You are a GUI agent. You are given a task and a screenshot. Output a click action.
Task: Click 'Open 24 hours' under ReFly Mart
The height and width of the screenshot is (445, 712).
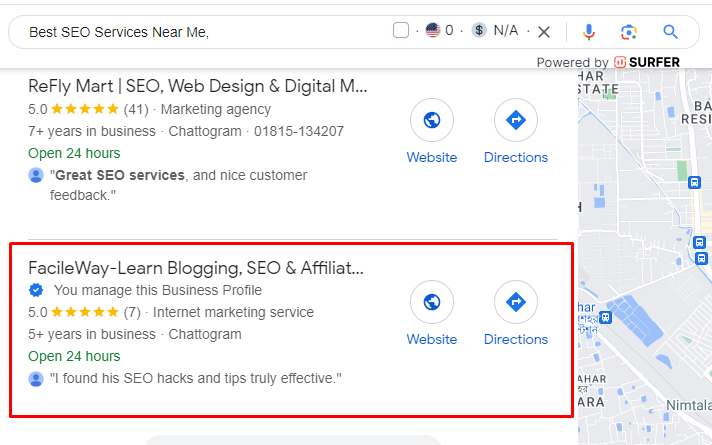tap(74, 153)
